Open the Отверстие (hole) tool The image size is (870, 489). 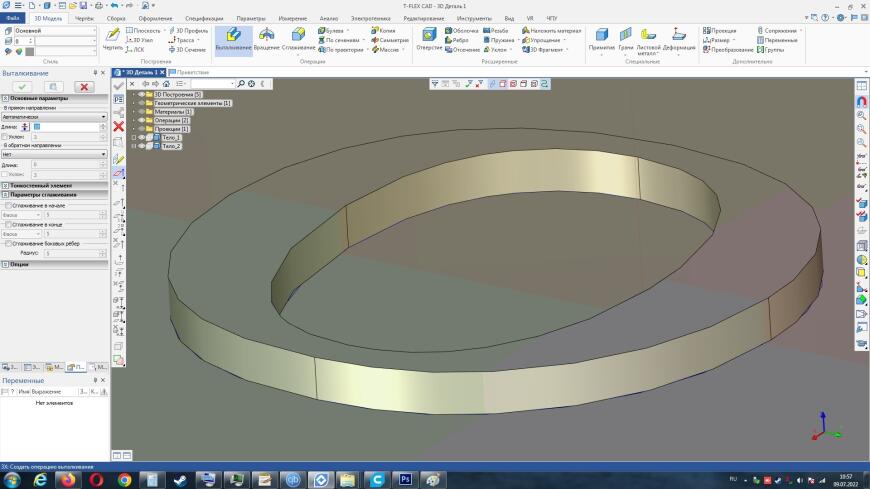[429, 39]
